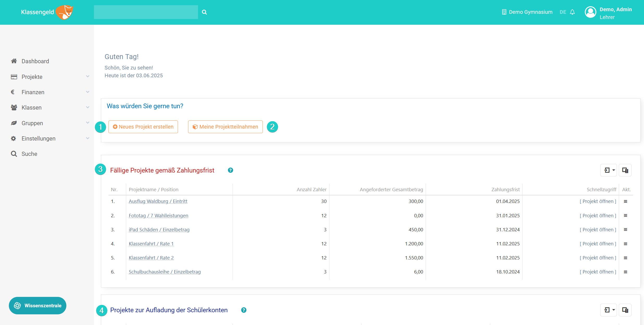Open Klassenfahrt / Rate 1 link
Screen dimensions: 644x325
[151, 244]
